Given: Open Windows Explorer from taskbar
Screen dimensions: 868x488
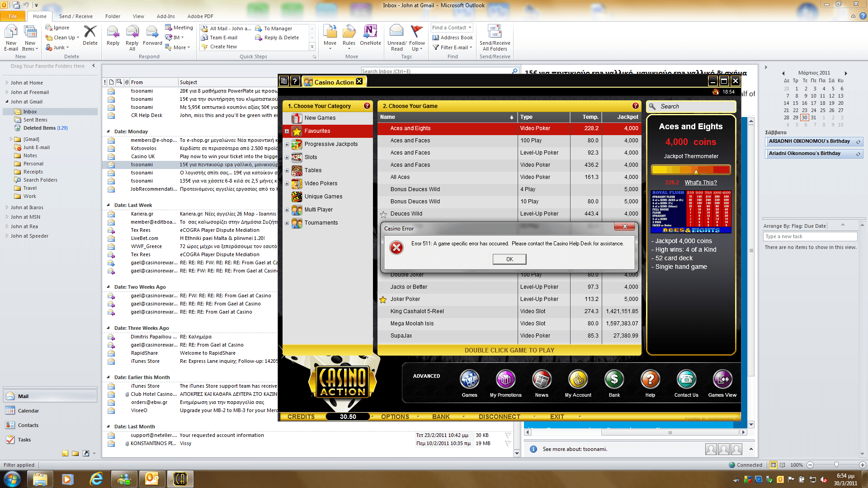Looking at the screenshot, I should 40,479.
